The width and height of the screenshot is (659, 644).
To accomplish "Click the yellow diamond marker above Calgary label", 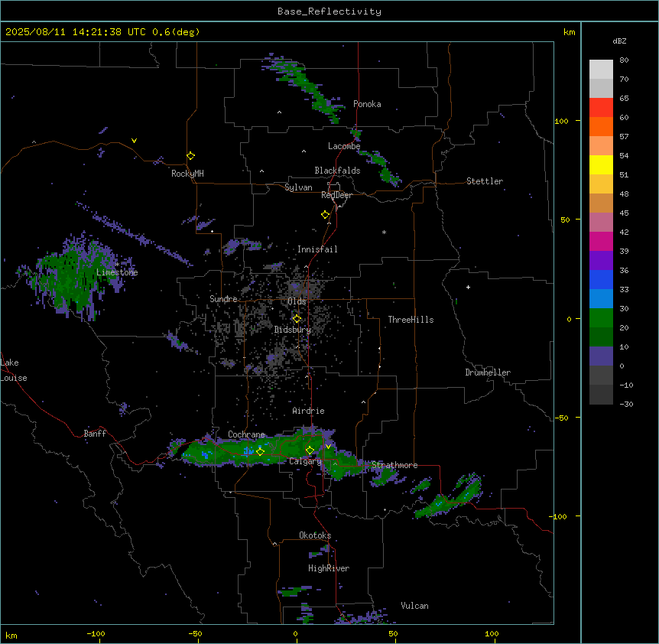I will point(310,450).
